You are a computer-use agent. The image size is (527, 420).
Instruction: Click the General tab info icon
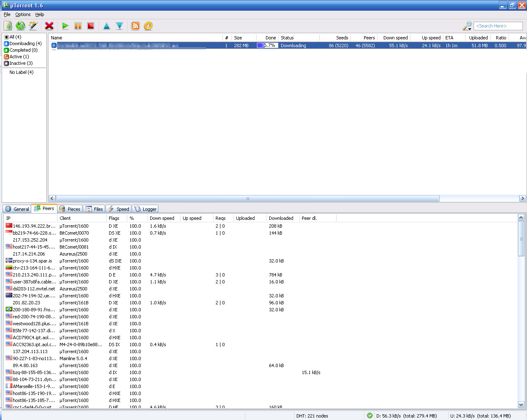click(x=8, y=209)
